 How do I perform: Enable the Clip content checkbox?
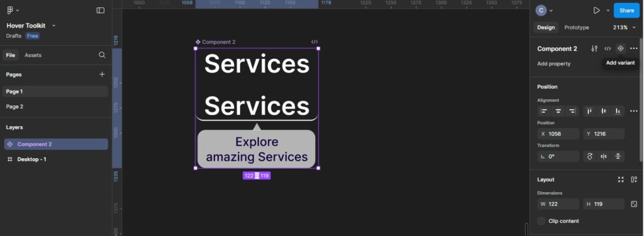pos(541,221)
